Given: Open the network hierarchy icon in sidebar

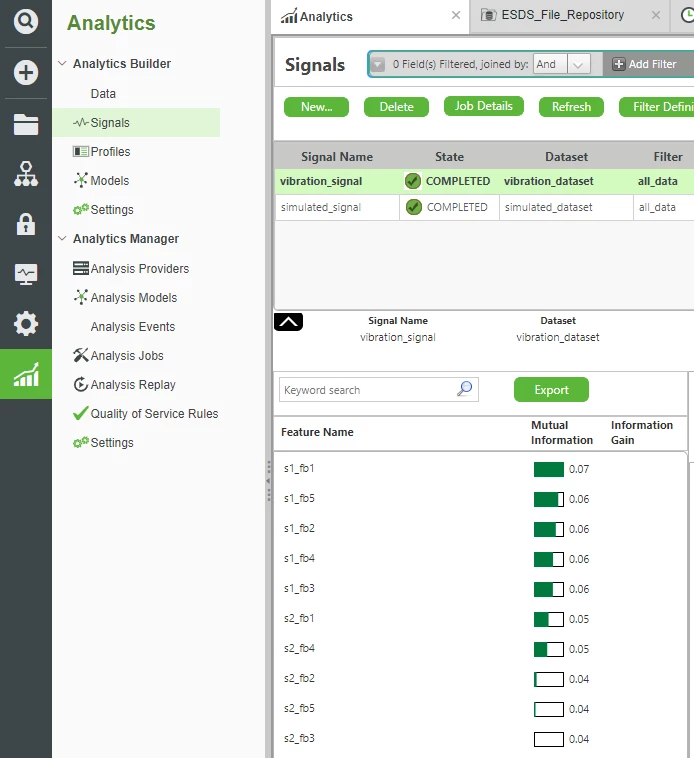Looking at the screenshot, I should 26,174.
